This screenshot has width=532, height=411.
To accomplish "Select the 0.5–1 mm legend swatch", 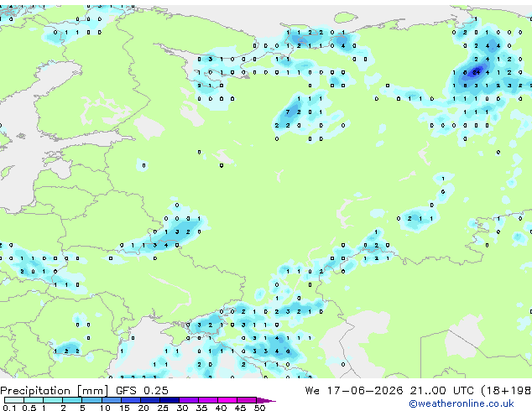I will tap(34, 400).
